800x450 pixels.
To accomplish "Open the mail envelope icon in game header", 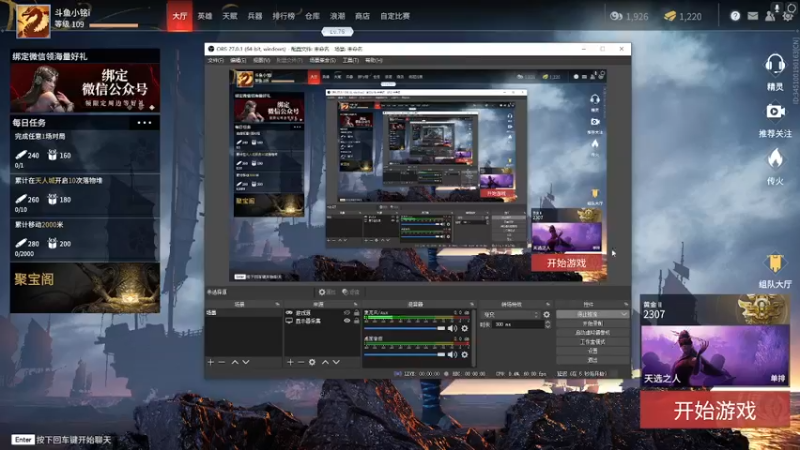I will tap(753, 16).
